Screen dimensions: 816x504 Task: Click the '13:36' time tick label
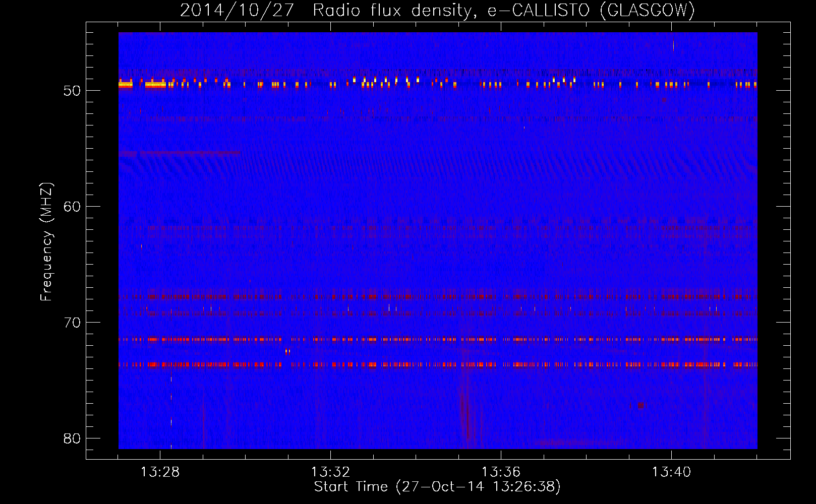tap(501, 472)
